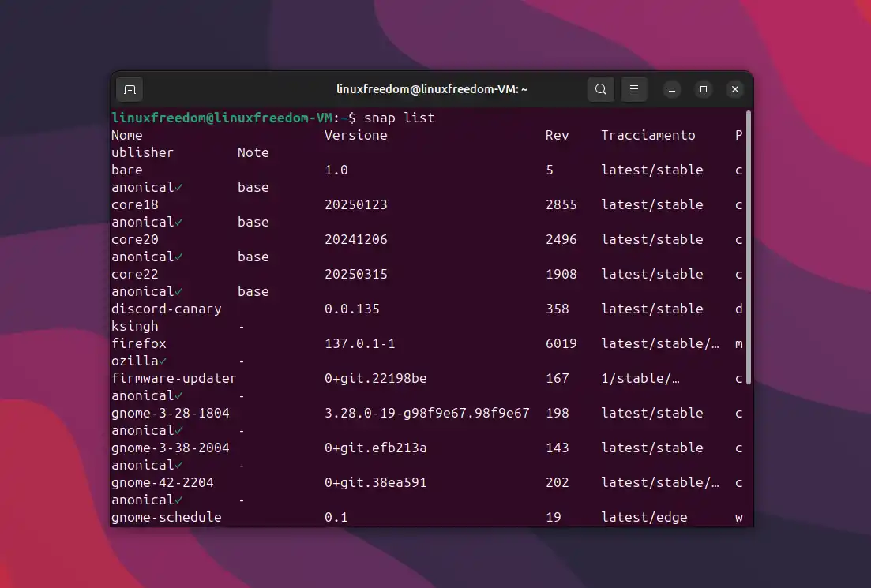
Task: Click 'latest/stable/…' in gnome-42-2204 row
Action: (660, 482)
